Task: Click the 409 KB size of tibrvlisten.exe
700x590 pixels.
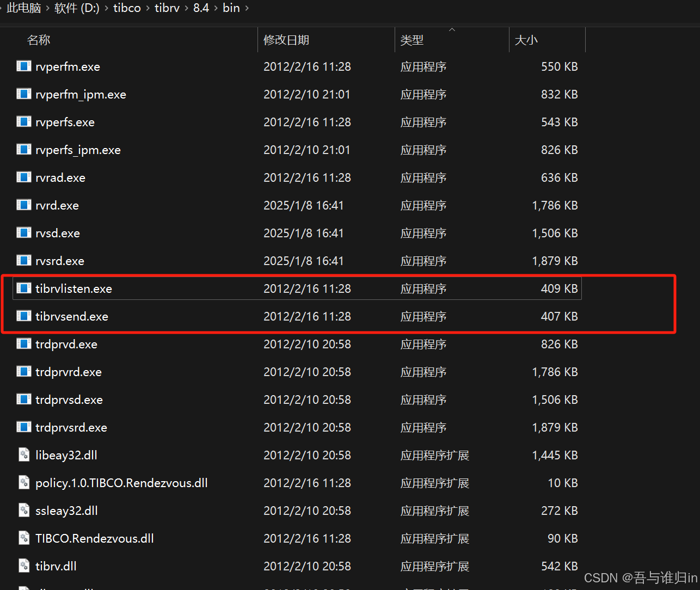Action: 559,288
